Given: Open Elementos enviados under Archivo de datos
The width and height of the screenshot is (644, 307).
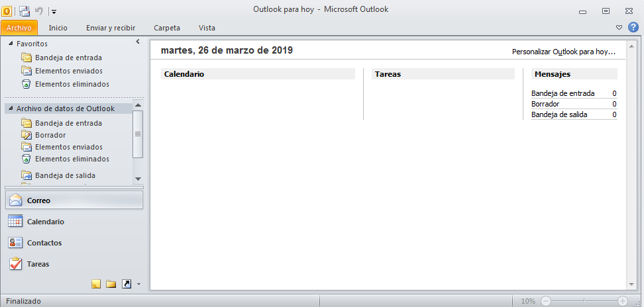Looking at the screenshot, I should 69,147.
